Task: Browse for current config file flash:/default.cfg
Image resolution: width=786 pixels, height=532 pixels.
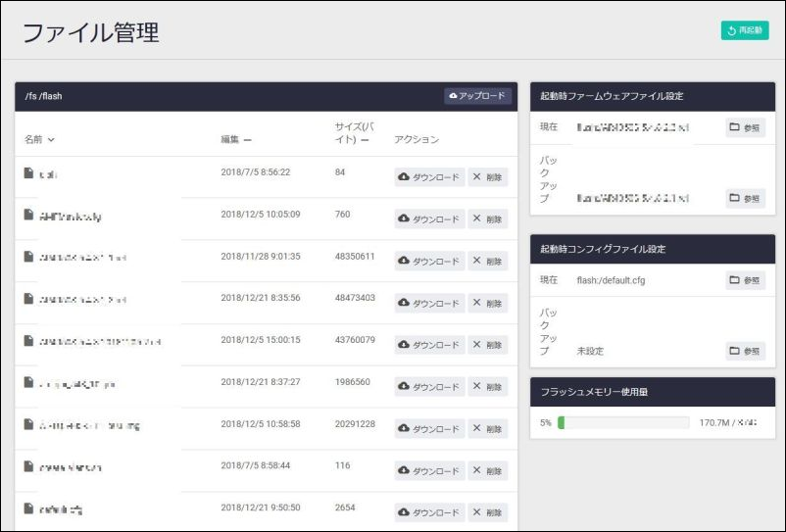Action: pos(745,280)
